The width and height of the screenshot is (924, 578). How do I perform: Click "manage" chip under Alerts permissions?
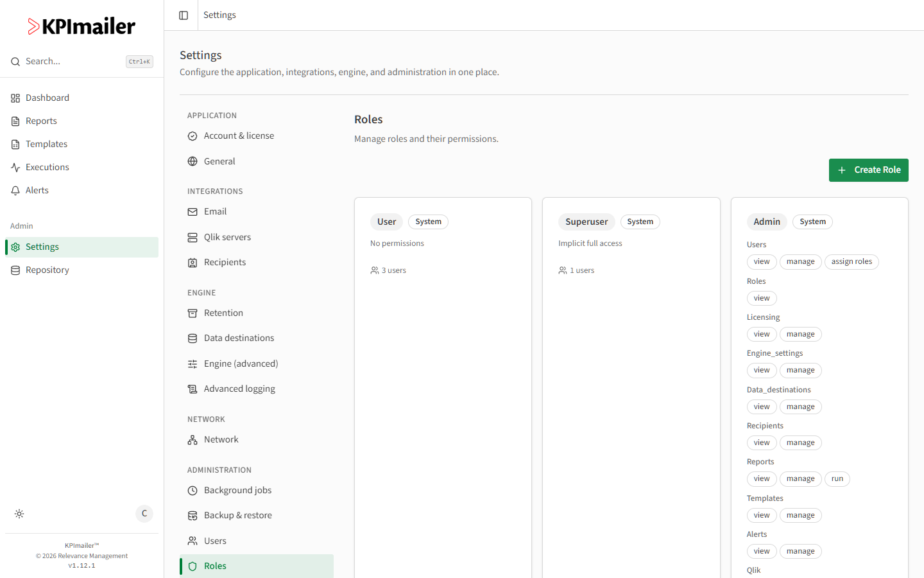point(800,552)
